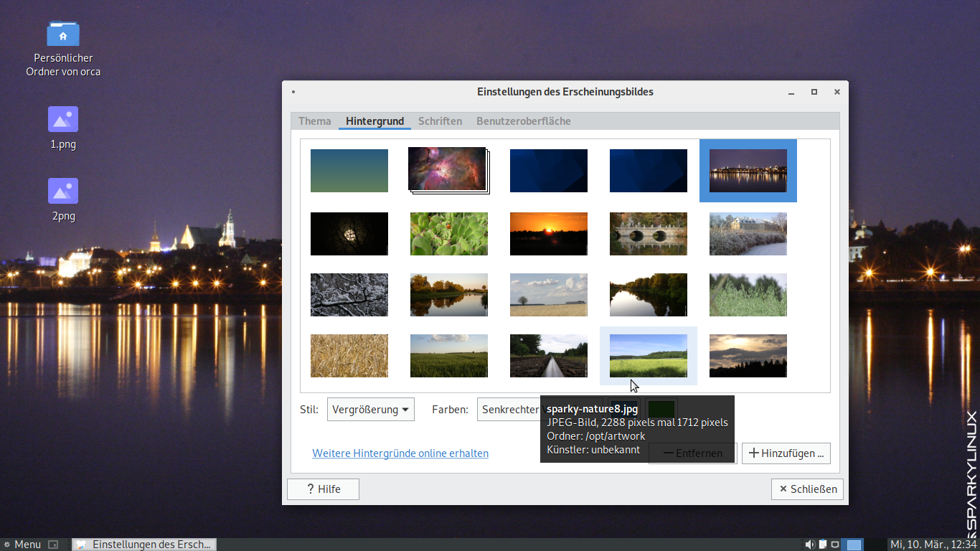Click the clipboard manager tray icon

pyautogui.click(x=823, y=545)
